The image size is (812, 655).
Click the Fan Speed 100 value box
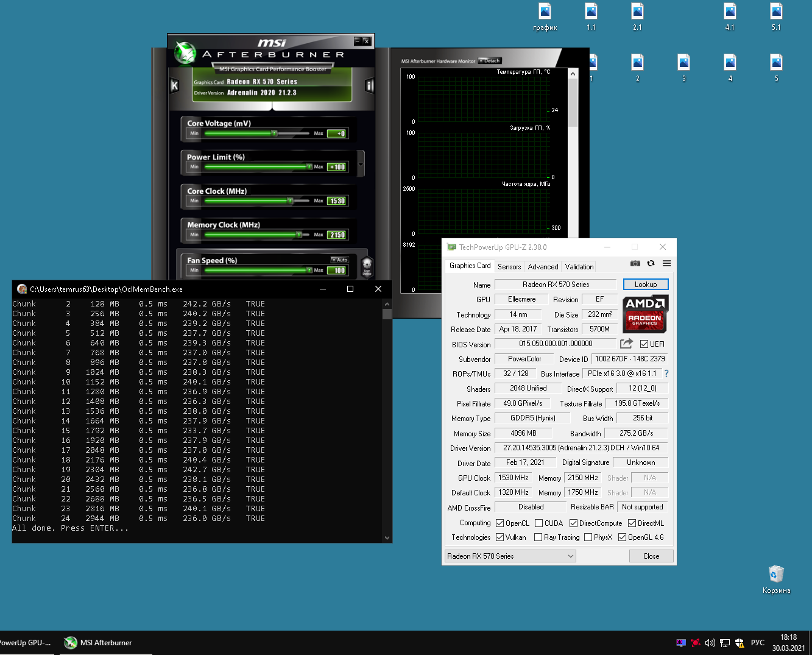tap(337, 271)
